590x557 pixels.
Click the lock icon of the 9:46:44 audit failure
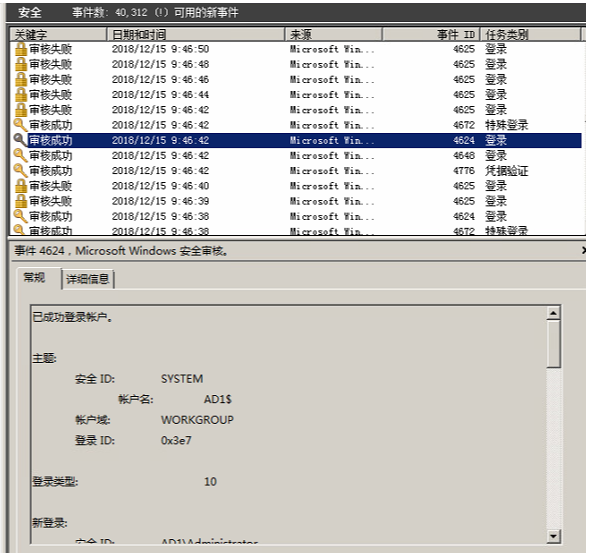pos(21,94)
